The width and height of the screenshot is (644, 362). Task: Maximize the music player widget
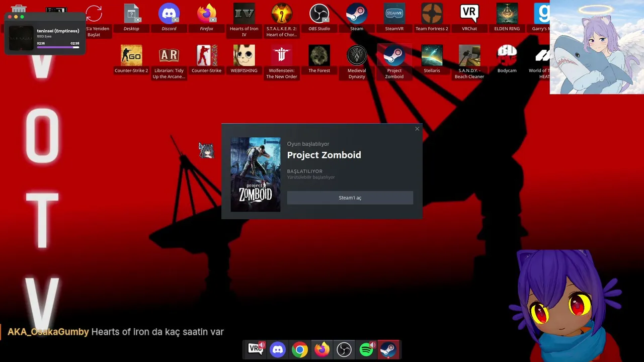coord(22,17)
